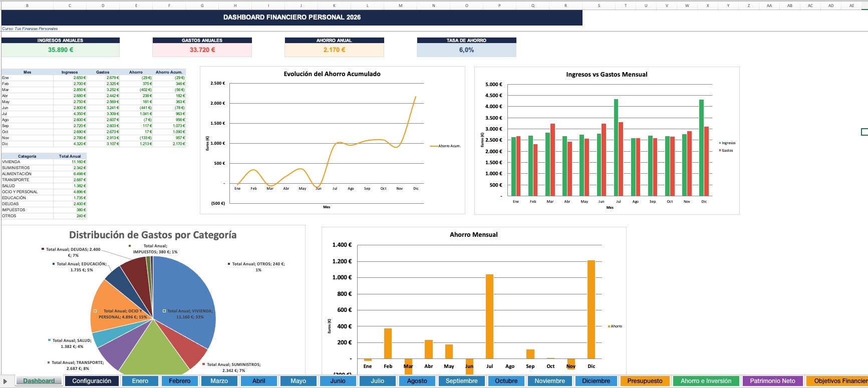Select the dashboard title banner cell
868x388 pixels.
[292, 17]
